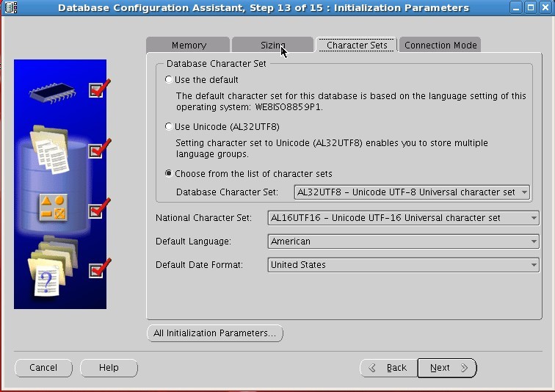Select the Use the default radio button
Viewport: 555px width, 392px height.
(169, 79)
